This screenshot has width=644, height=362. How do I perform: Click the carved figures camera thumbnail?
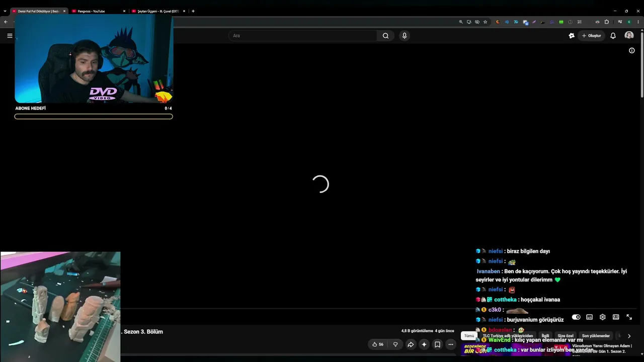(60, 307)
